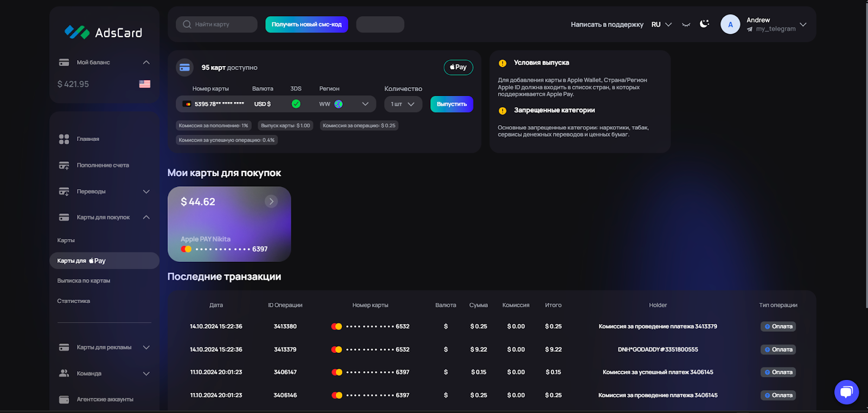The image size is (868, 413).
Task: Click Mastercard logo on card 6397
Action: (x=186, y=249)
